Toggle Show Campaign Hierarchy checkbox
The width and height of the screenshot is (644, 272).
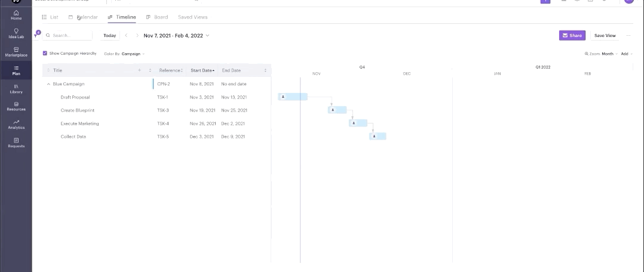click(45, 53)
